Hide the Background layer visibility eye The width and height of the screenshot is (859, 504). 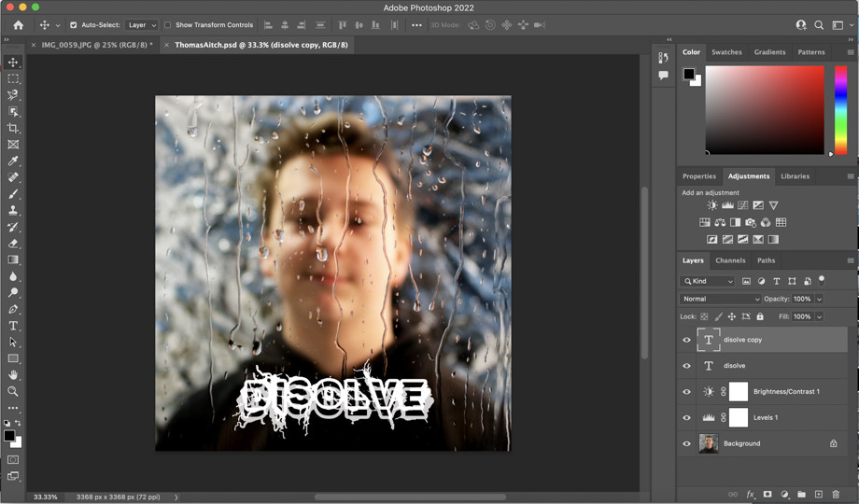pyautogui.click(x=687, y=444)
